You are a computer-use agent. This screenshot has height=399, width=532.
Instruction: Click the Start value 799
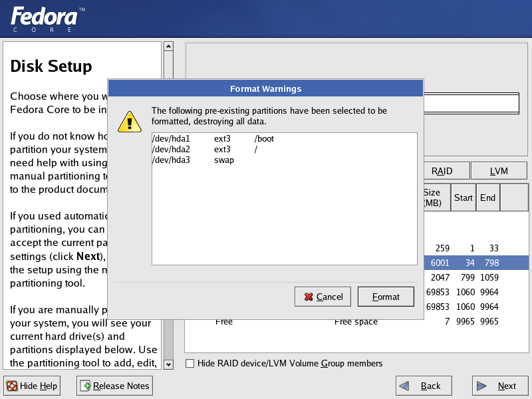point(467,277)
